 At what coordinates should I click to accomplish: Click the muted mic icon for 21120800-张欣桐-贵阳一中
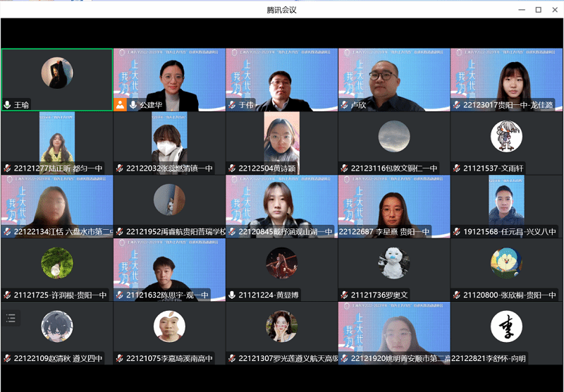458,295
